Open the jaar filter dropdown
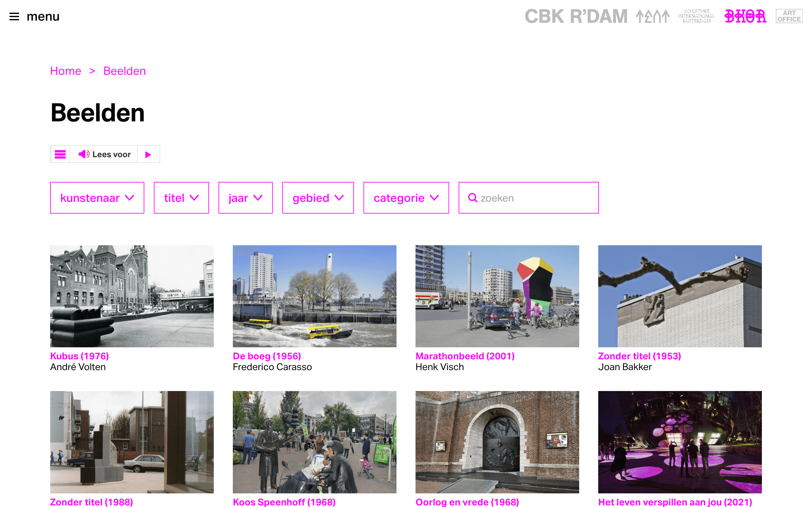 coord(245,198)
